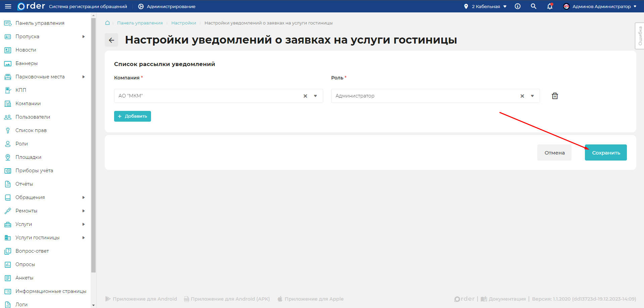644x308 pixels.
Task: Click the КПП icon in the sidebar
Action: pos(7,90)
